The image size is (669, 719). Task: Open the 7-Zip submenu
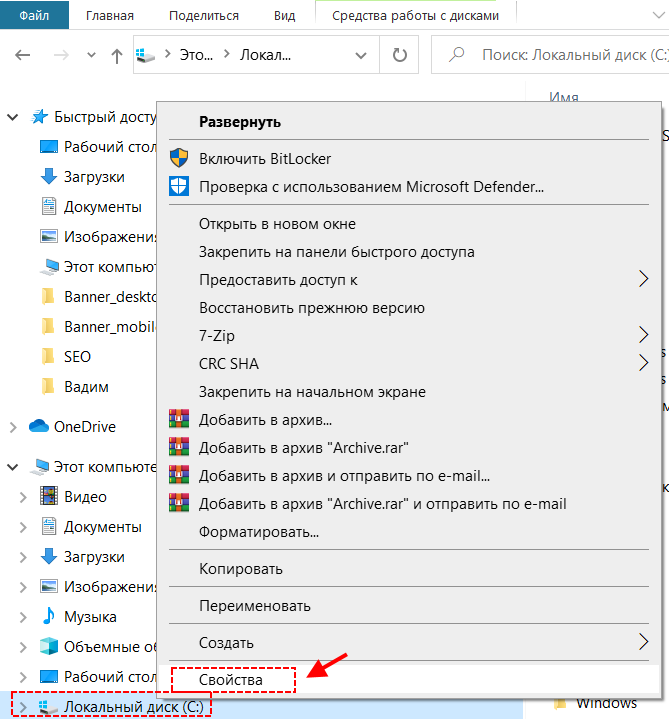coord(408,336)
